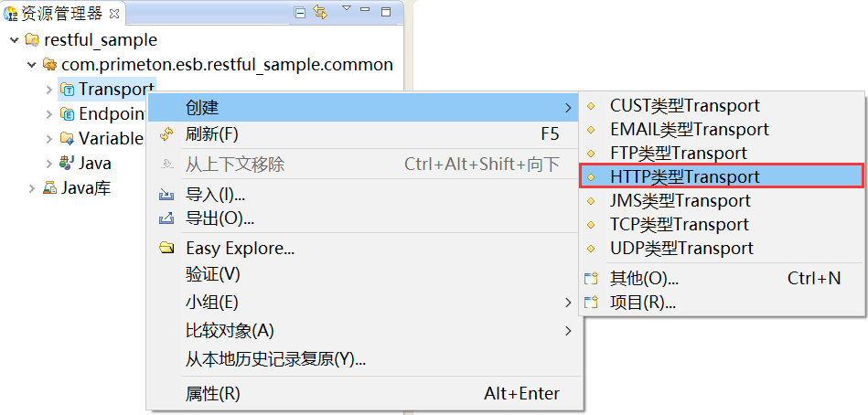The width and height of the screenshot is (868, 415).
Task: Close the 资源管理器 tab
Action: point(114,14)
